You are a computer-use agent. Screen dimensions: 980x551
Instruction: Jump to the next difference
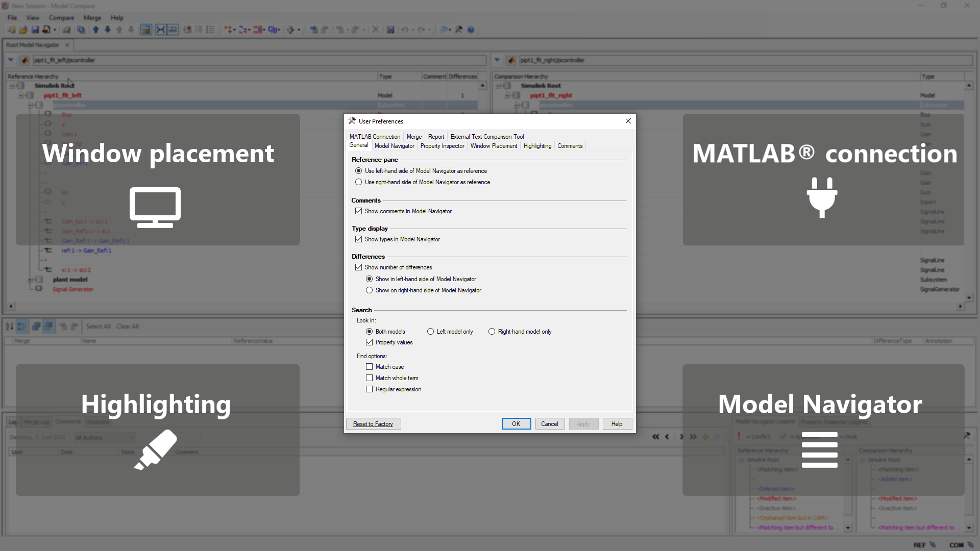[107, 30]
